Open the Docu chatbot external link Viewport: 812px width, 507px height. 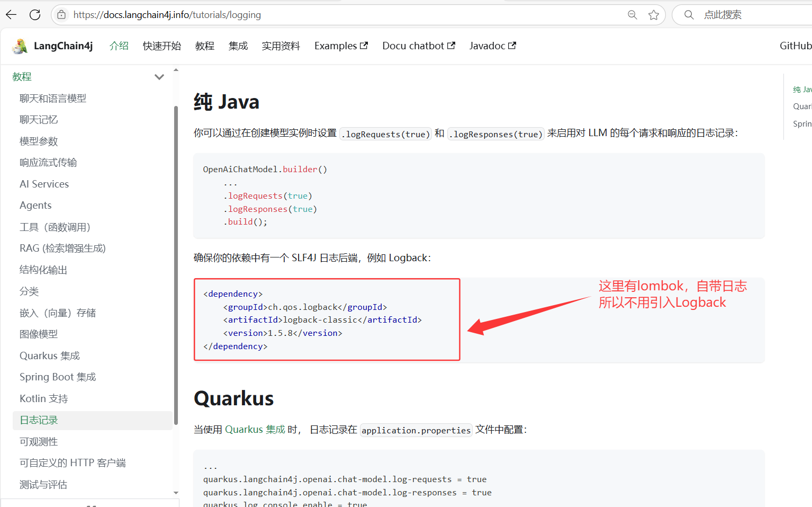pos(418,46)
